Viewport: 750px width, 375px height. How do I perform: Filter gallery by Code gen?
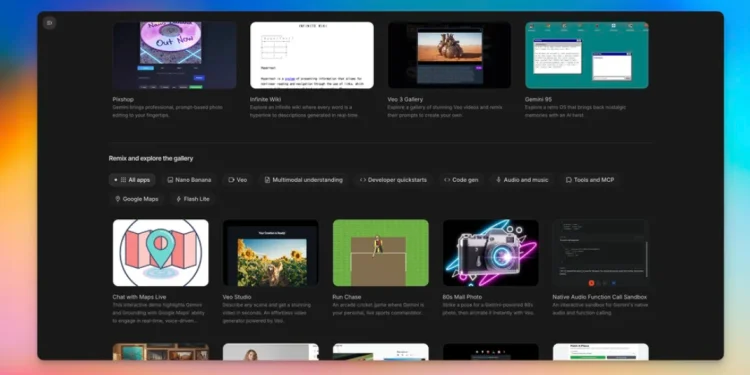(x=461, y=180)
